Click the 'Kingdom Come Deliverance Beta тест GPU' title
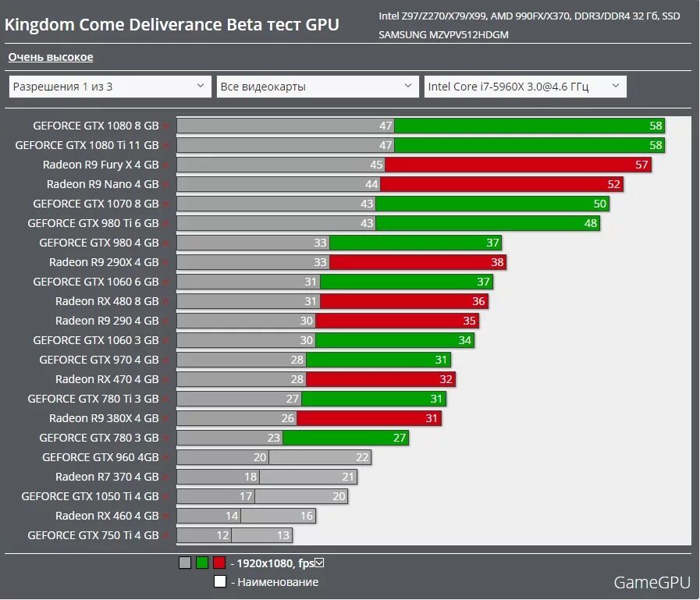The height and width of the screenshot is (600, 700). [172, 24]
